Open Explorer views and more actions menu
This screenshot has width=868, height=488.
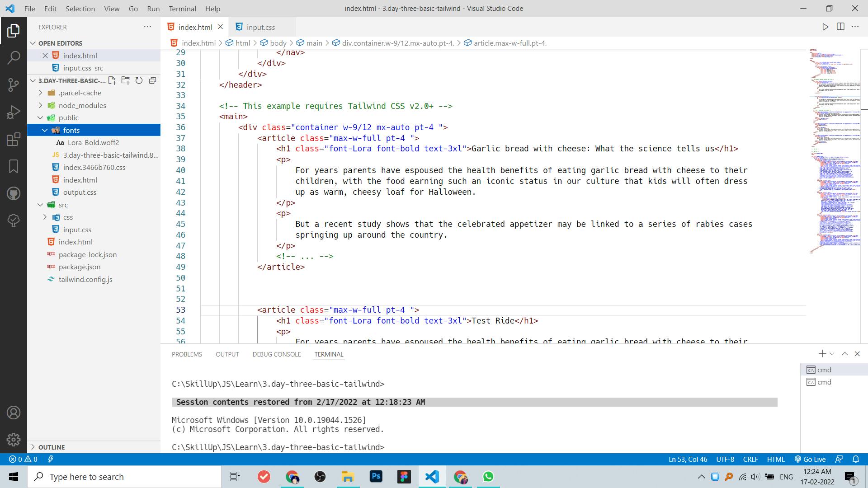pos(147,27)
